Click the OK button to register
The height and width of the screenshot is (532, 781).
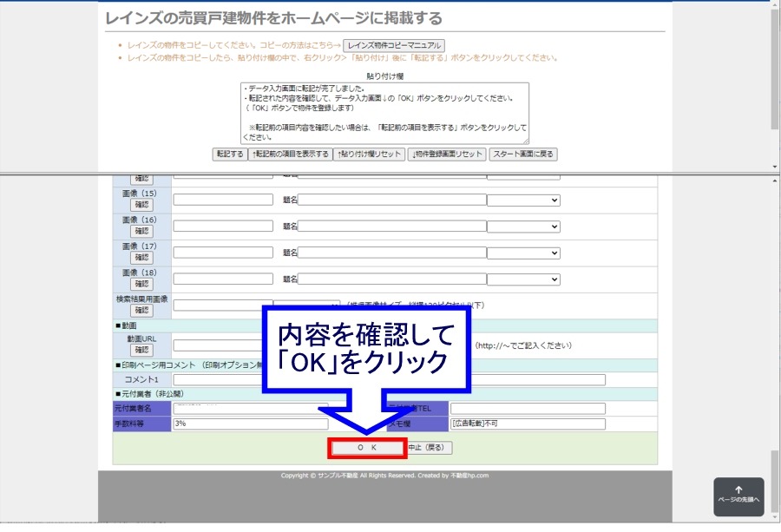(x=367, y=448)
